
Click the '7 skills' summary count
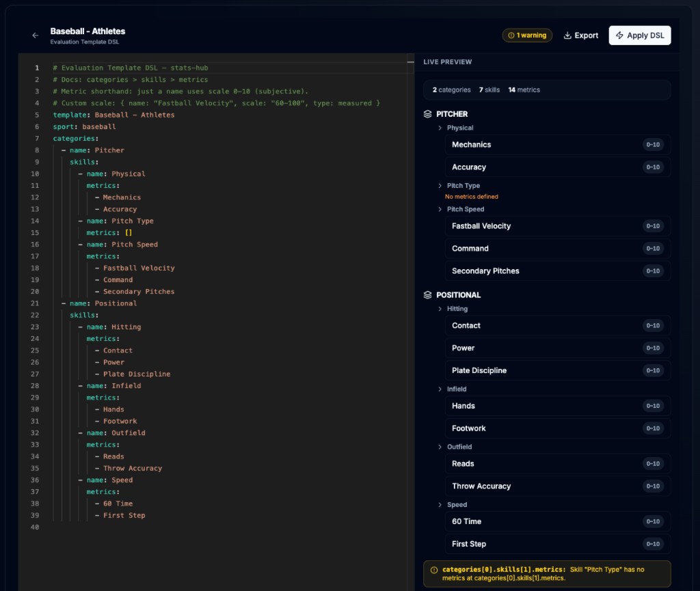[x=489, y=90]
